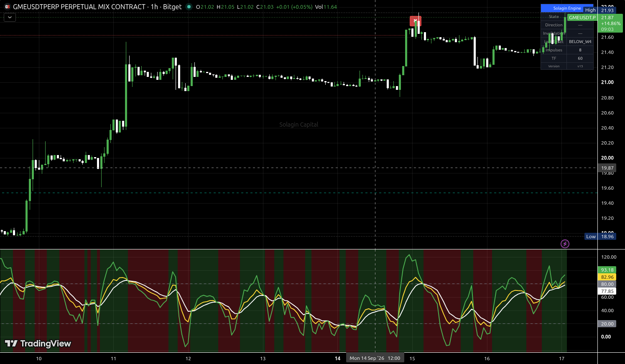625x364 pixels.
Task: Click the 21.00 price axis label
Action: click(607, 82)
